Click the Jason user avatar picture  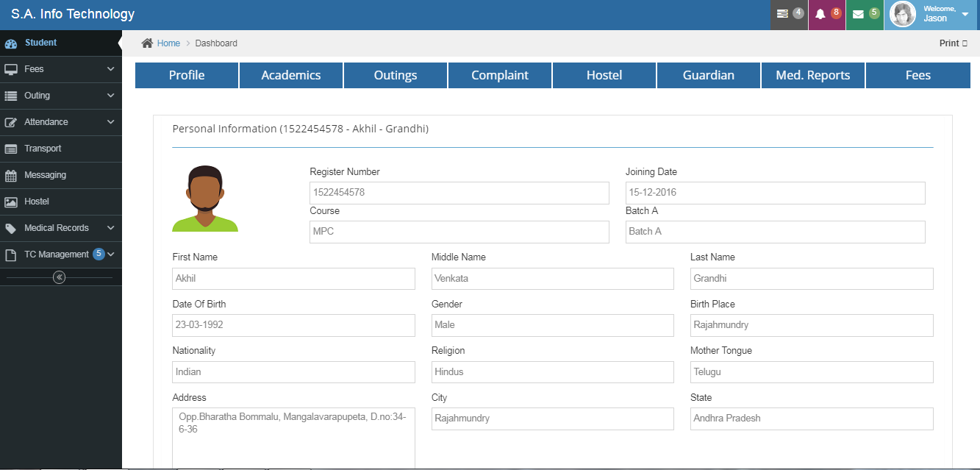click(x=903, y=14)
